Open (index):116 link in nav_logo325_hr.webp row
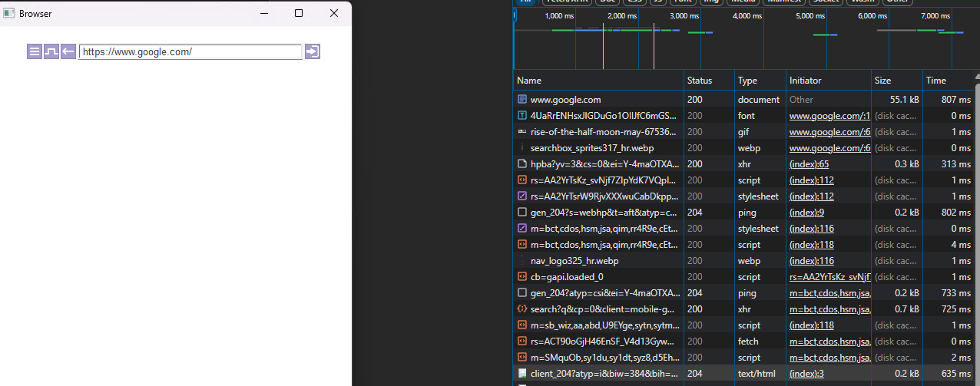This screenshot has width=980, height=386. point(812,261)
